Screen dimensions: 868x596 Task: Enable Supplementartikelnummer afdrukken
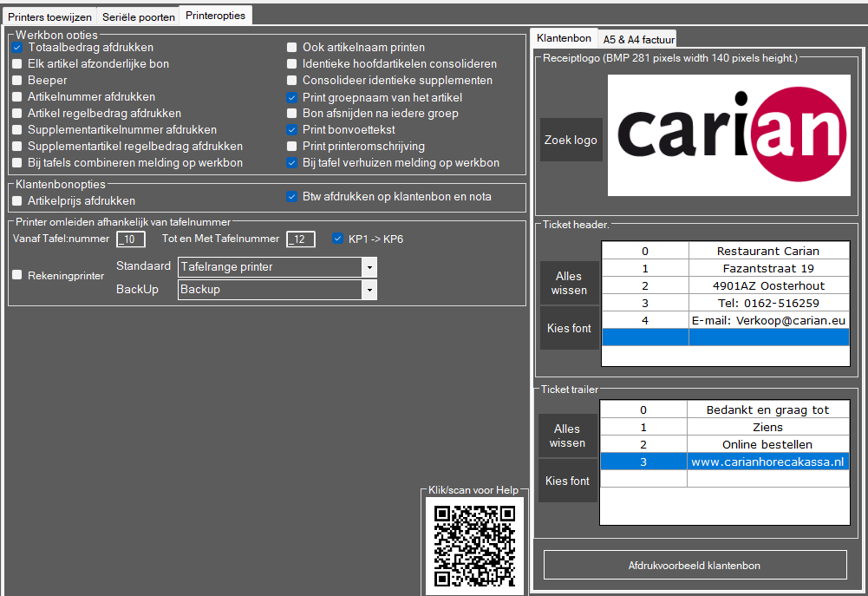coord(17,129)
